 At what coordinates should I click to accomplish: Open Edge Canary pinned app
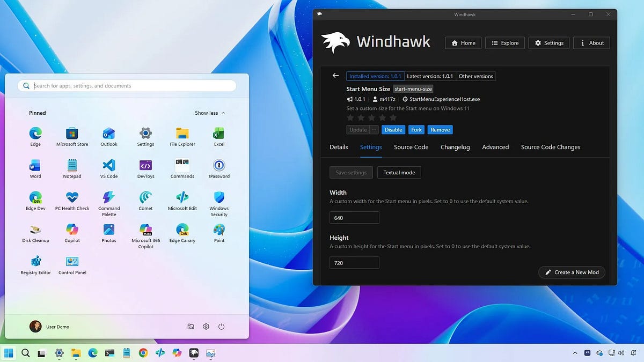tap(182, 233)
